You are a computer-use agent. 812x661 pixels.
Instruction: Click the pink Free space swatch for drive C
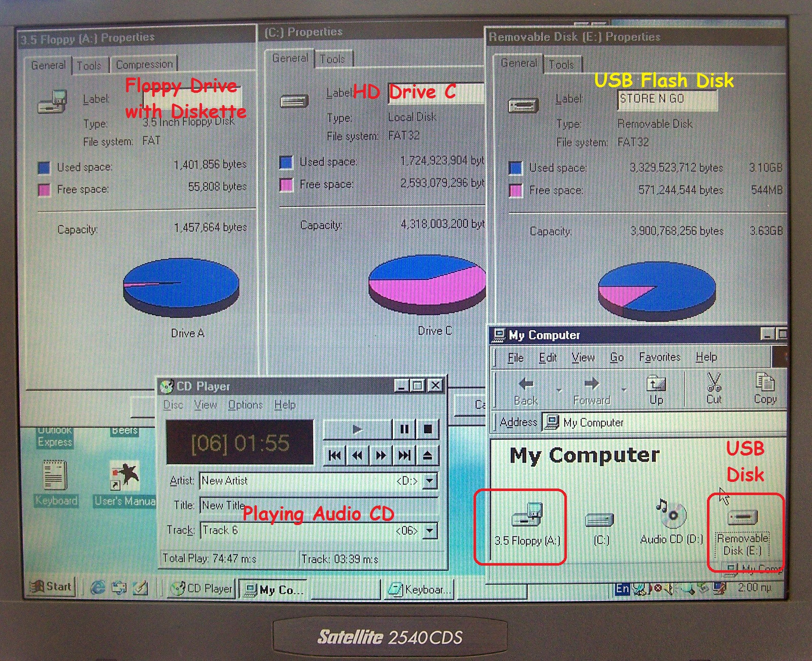click(287, 185)
